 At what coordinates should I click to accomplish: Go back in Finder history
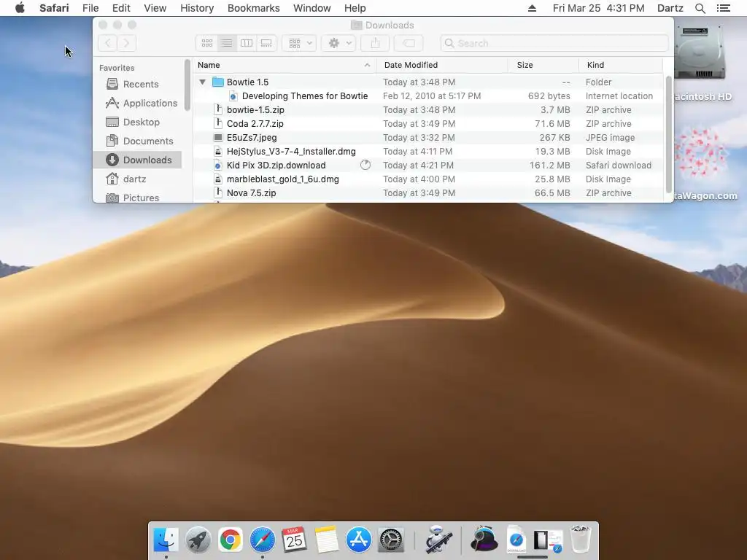pos(108,43)
